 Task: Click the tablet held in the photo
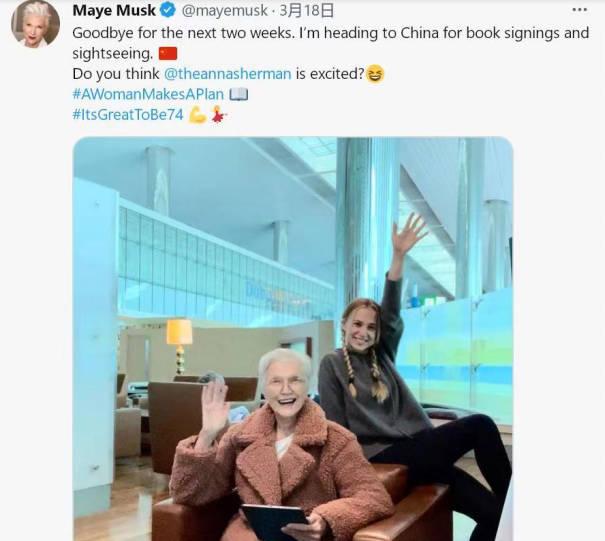[275, 521]
